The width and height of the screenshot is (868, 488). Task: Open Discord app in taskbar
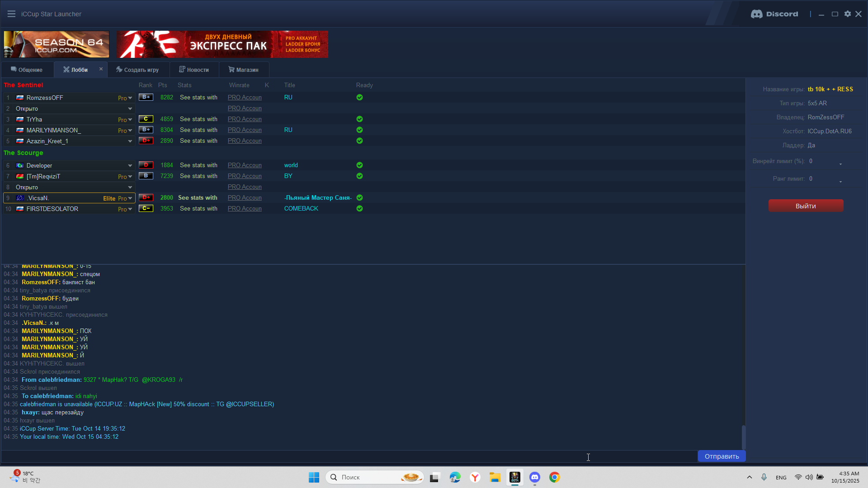pyautogui.click(x=535, y=477)
